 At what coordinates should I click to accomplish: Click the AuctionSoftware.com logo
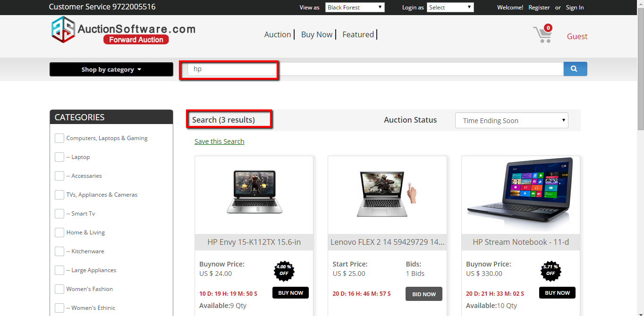[x=123, y=30]
